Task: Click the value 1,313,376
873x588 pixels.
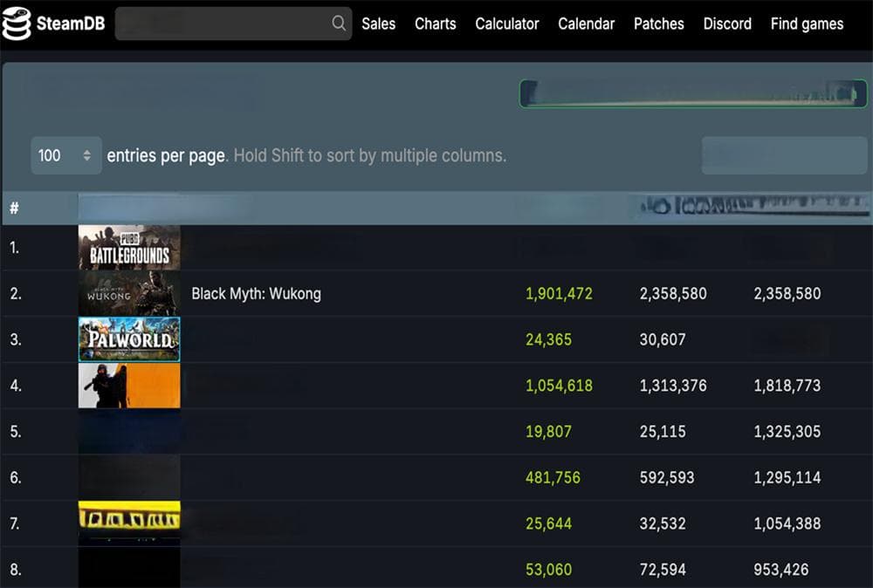Action: tap(673, 386)
